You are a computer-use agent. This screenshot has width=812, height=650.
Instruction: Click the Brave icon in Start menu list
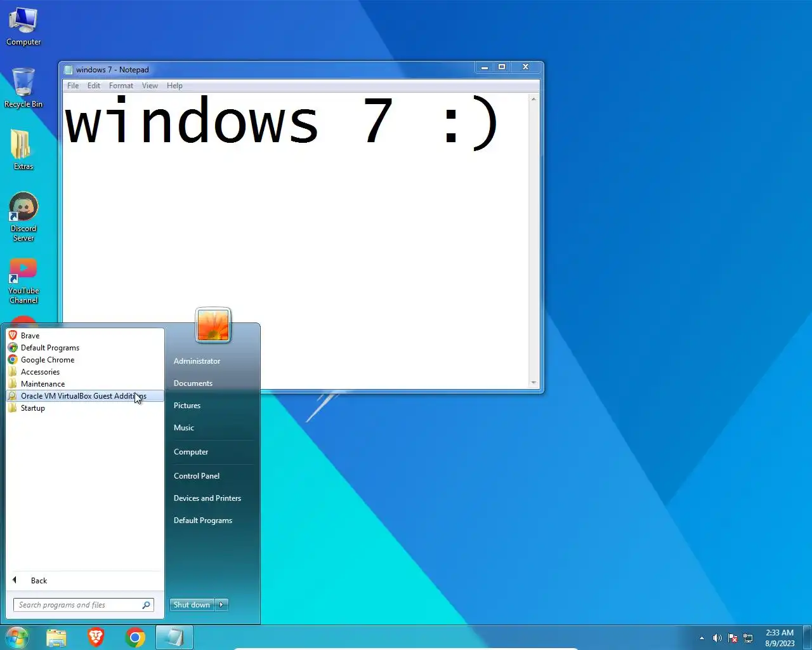[13, 335]
